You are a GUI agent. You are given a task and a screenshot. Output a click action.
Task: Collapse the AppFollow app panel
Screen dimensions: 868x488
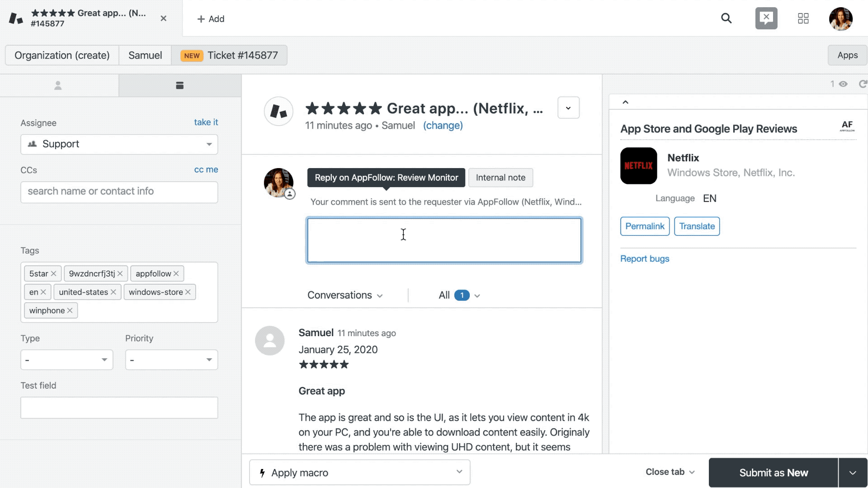click(625, 102)
